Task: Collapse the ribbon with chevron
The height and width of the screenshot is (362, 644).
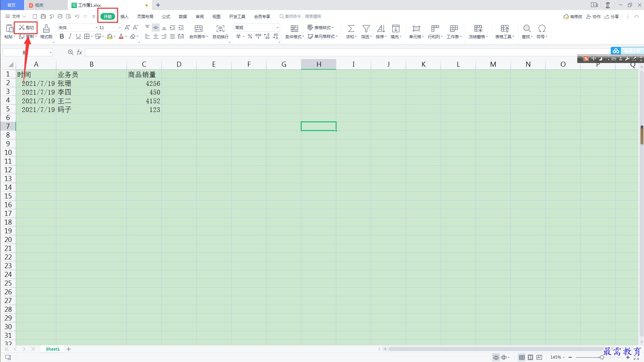Action: click(x=636, y=16)
